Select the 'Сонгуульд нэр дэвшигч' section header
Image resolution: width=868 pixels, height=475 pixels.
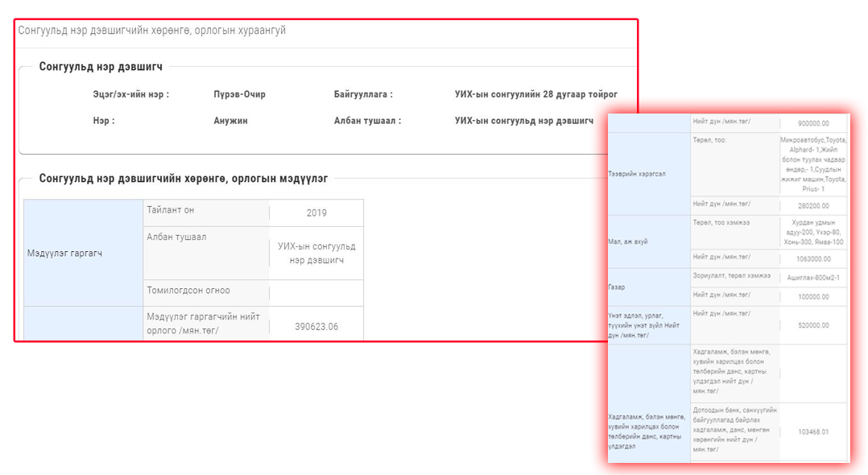point(101,67)
